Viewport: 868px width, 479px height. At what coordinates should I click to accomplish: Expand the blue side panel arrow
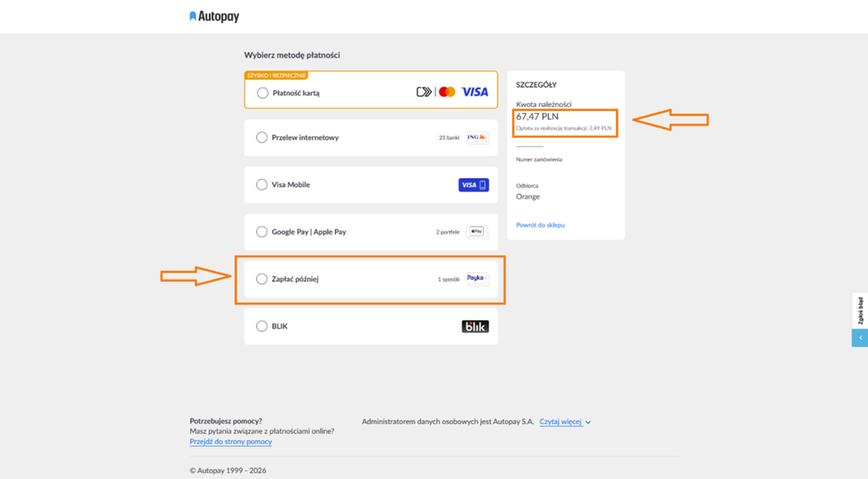click(x=859, y=338)
